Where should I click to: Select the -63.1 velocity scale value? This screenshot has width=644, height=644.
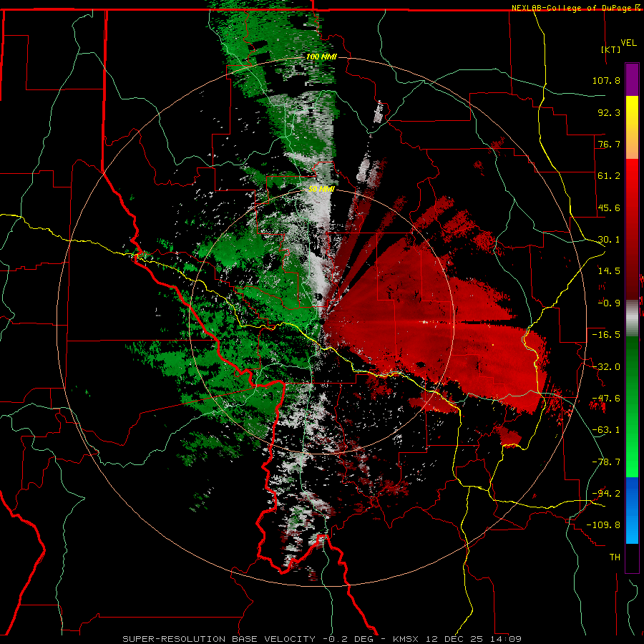click(x=606, y=430)
